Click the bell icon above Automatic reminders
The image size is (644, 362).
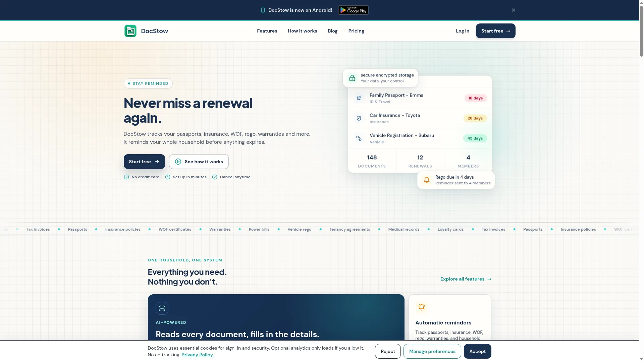[x=422, y=307]
